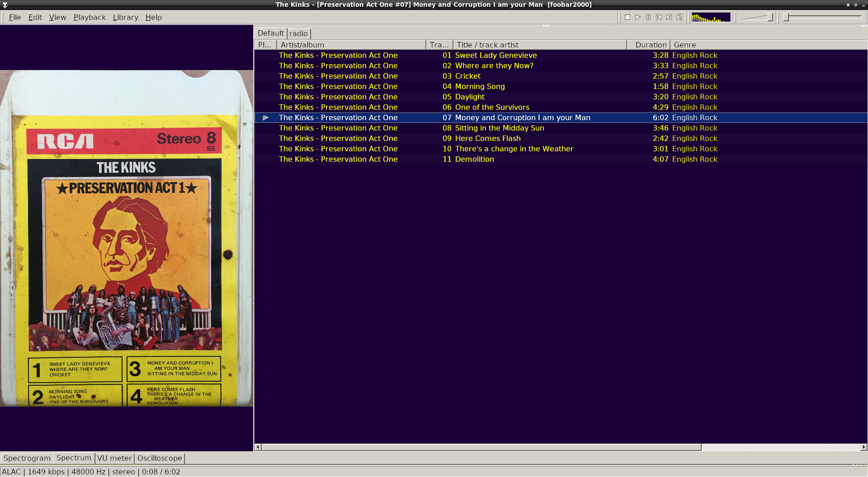
Task: Switch to the Default playlist tab
Action: coord(270,33)
